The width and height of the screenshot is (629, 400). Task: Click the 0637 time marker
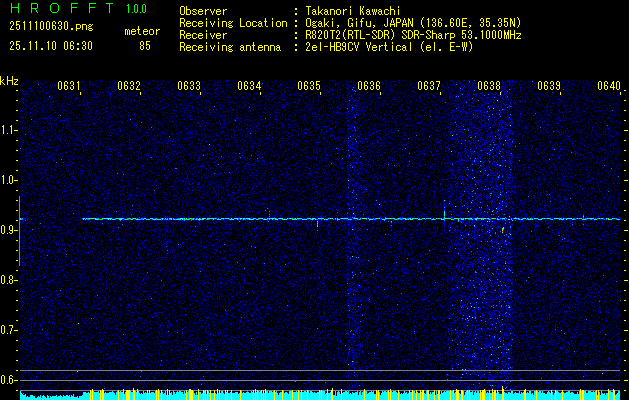[428, 86]
